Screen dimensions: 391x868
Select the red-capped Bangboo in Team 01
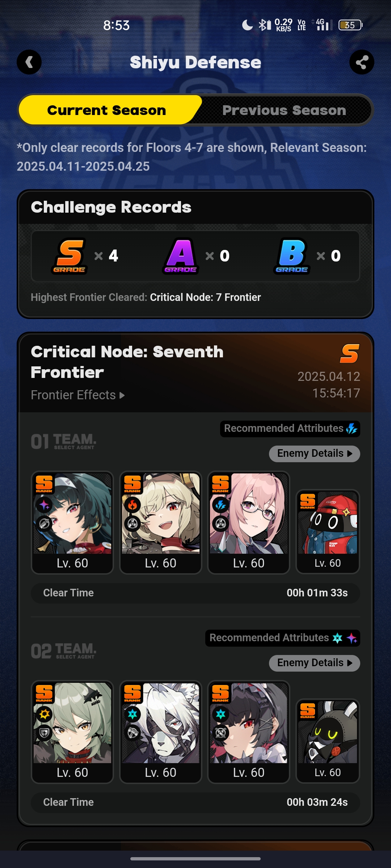tap(328, 531)
